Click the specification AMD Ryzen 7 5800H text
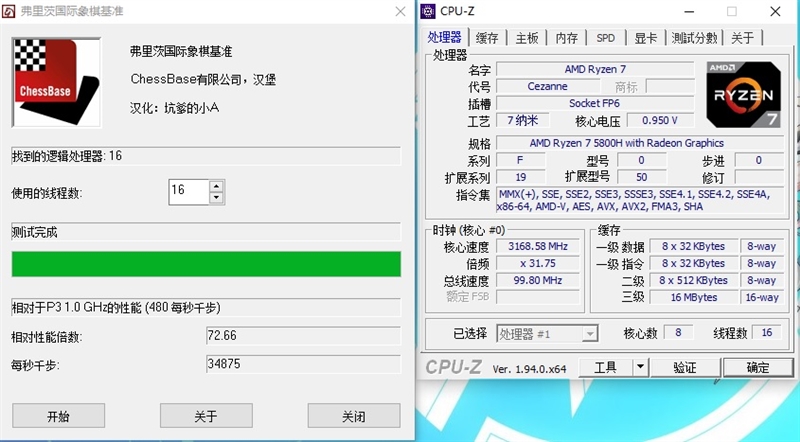 point(626,143)
